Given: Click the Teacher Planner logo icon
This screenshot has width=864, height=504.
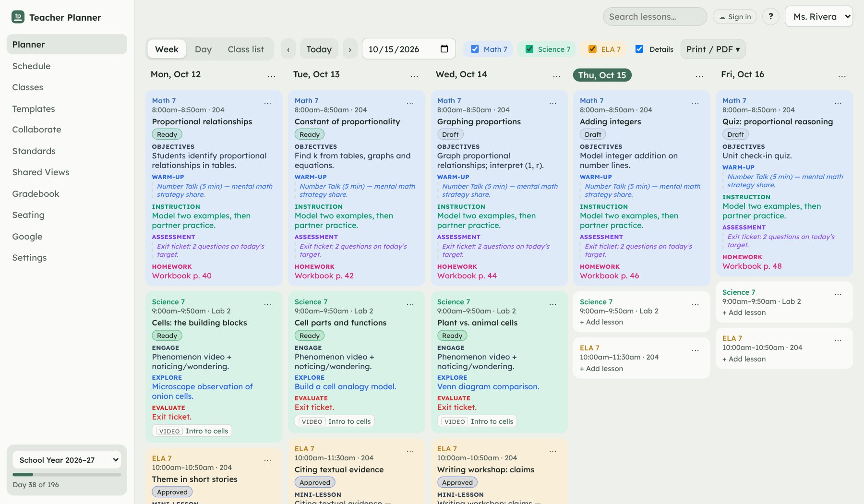Looking at the screenshot, I should point(18,17).
